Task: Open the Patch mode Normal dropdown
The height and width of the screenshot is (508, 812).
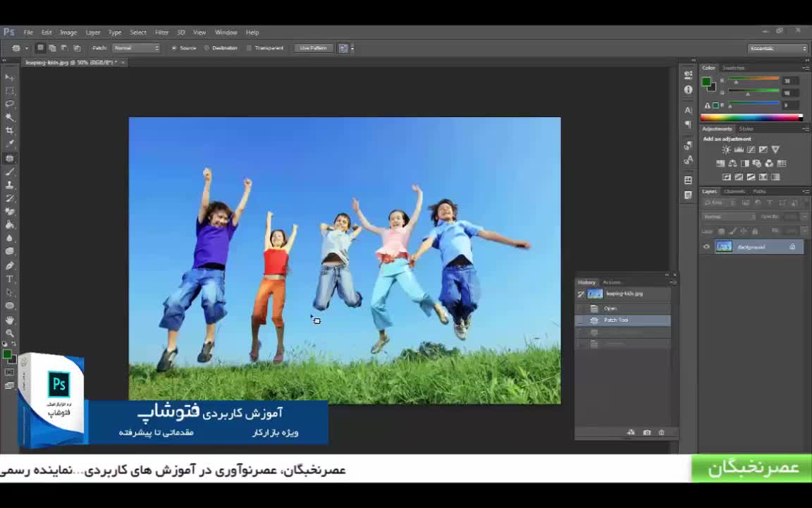Action: point(136,48)
